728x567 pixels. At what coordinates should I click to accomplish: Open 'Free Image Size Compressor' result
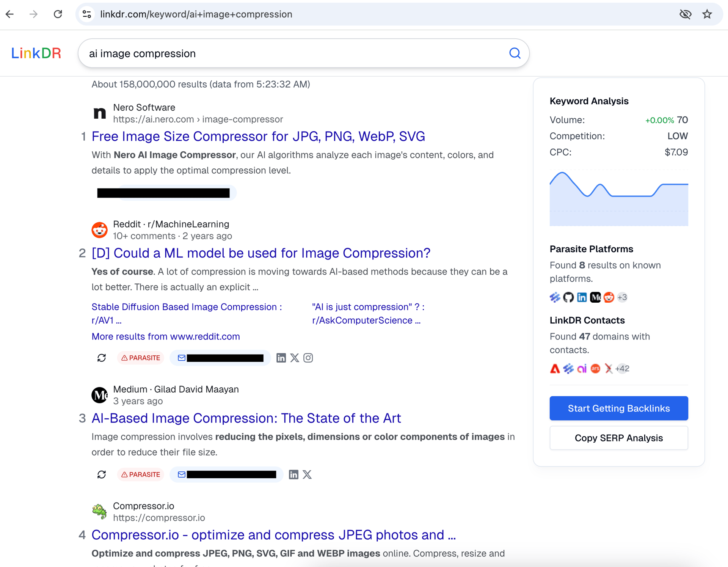258,137
